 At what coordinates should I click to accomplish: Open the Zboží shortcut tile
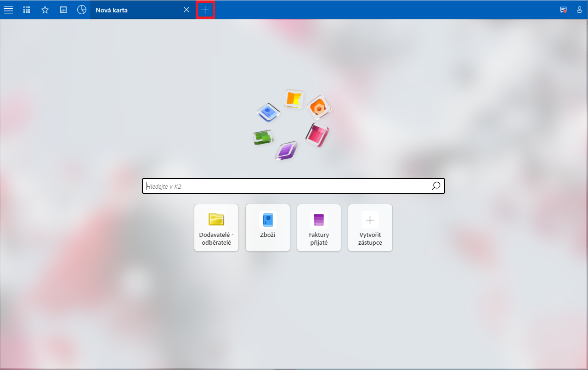click(x=268, y=228)
